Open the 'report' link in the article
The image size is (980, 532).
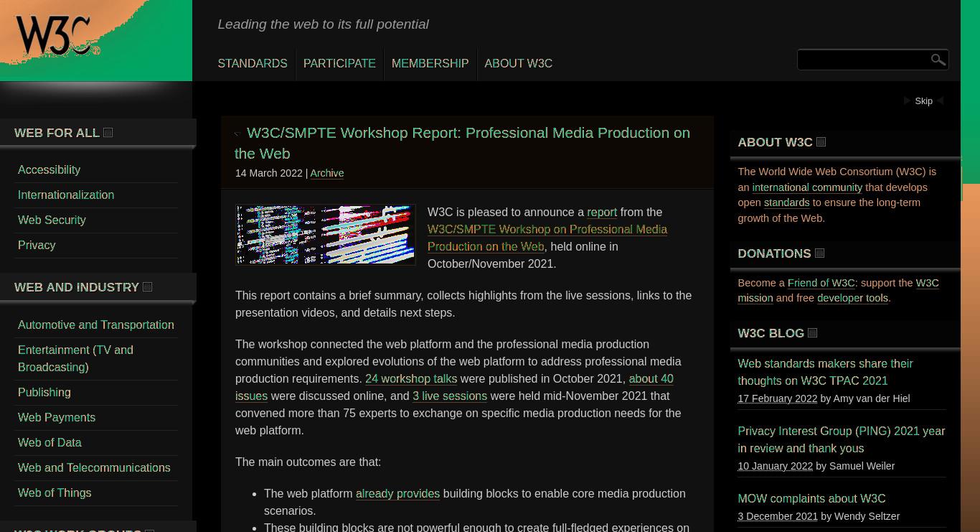[x=602, y=213]
